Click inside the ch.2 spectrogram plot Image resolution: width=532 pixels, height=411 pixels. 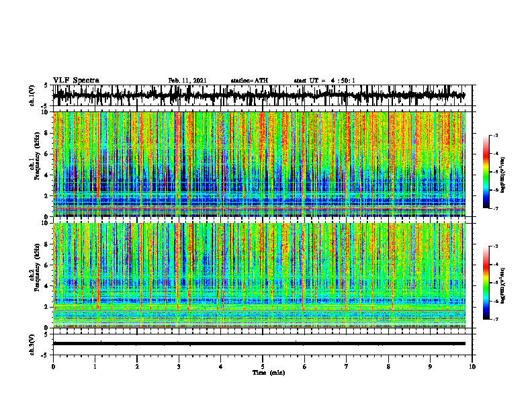tap(259, 275)
